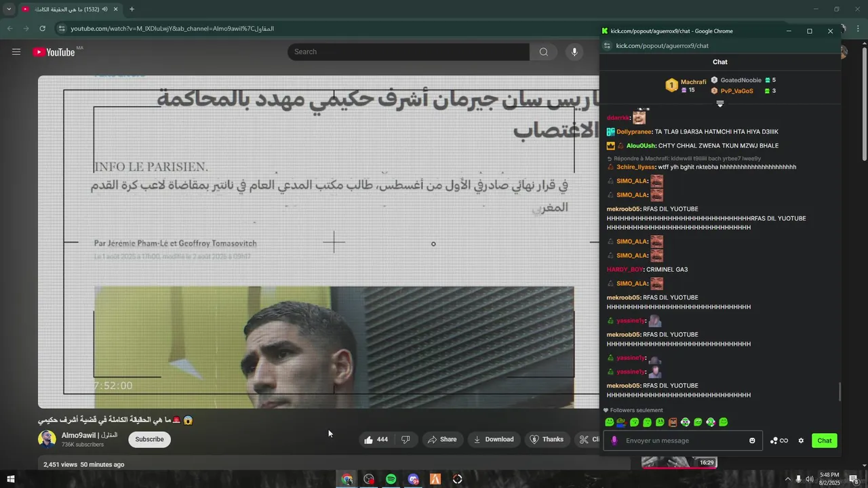The height and width of the screenshot is (488, 868).
Task: Open Dollypranee's chat username
Action: click(x=634, y=131)
